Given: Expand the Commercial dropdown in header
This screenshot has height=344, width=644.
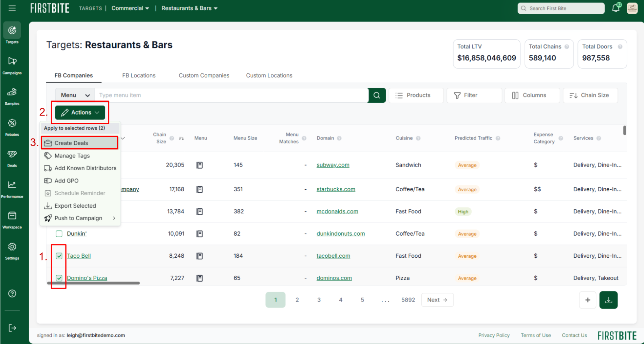Looking at the screenshot, I should click(130, 8).
